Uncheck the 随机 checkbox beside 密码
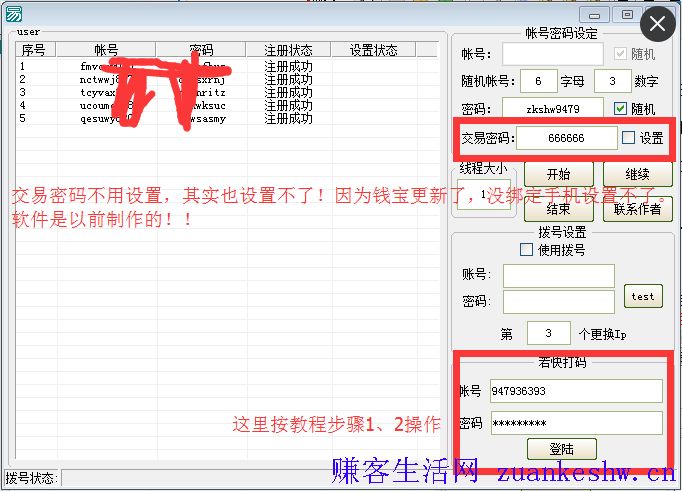This screenshot has height=491, width=682. click(621, 108)
